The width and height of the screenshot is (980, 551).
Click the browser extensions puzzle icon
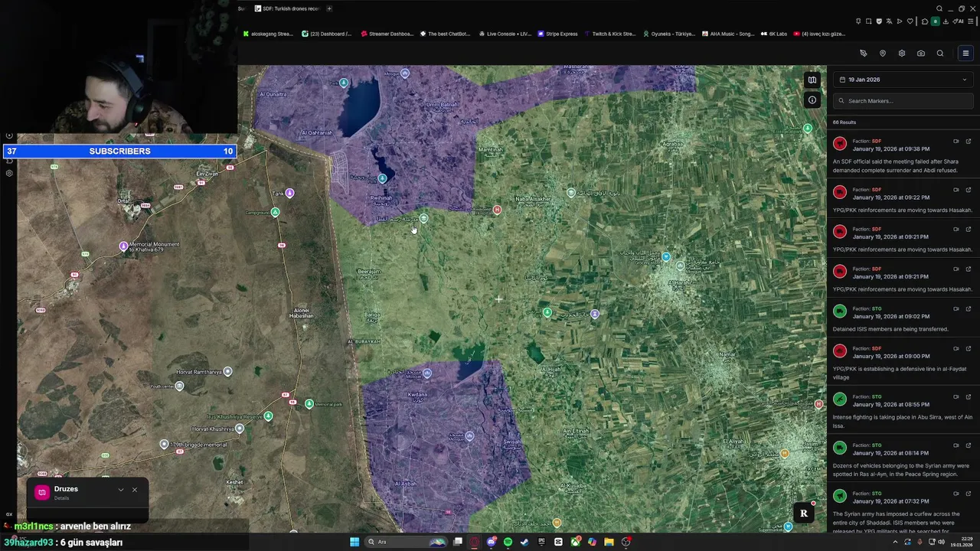pyautogui.click(x=925, y=21)
